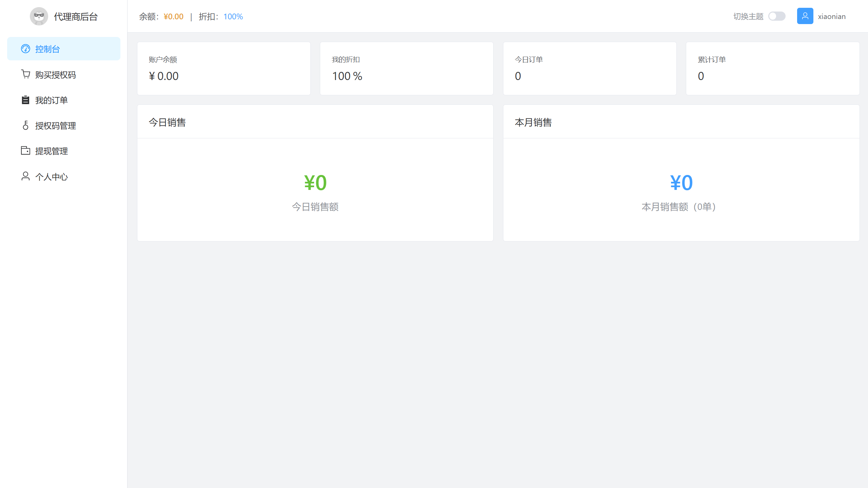Click the 代理商后台 title text
This screenshot has height=488, width=868.
[x=76, y=17]
